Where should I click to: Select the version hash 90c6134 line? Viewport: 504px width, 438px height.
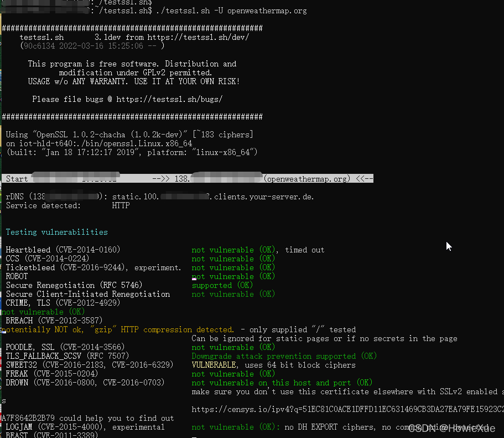pyautogui.click(x=92, y=46)
